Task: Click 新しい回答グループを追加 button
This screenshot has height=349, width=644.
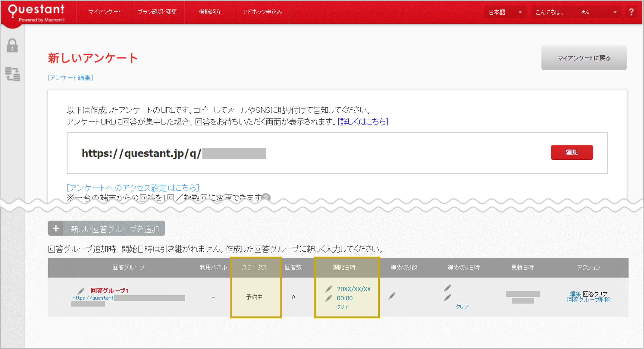Action: [107, 228]
